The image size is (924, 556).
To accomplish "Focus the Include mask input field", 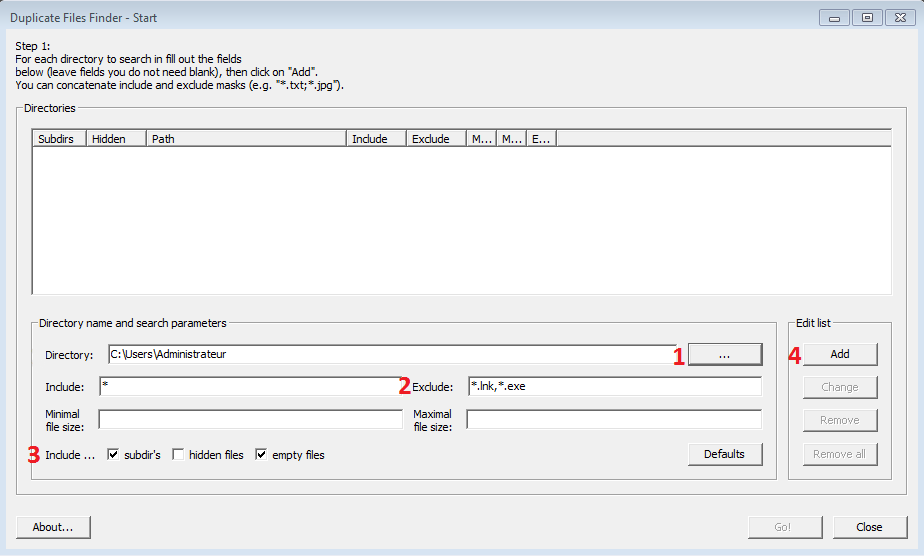I will 250,387.
